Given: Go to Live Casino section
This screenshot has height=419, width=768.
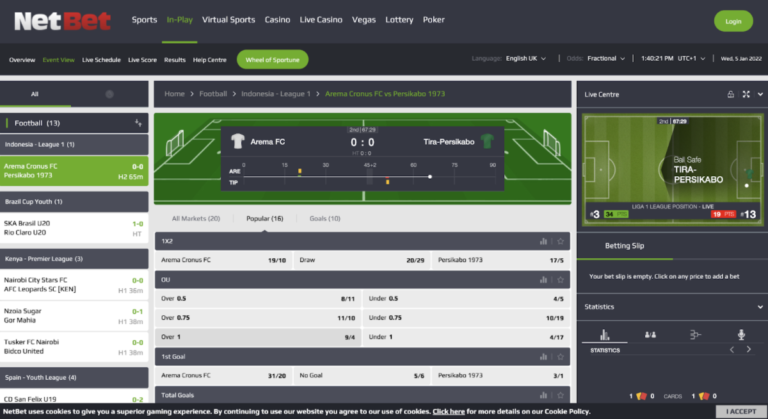Looking at the screenshot, I should 321,20.
